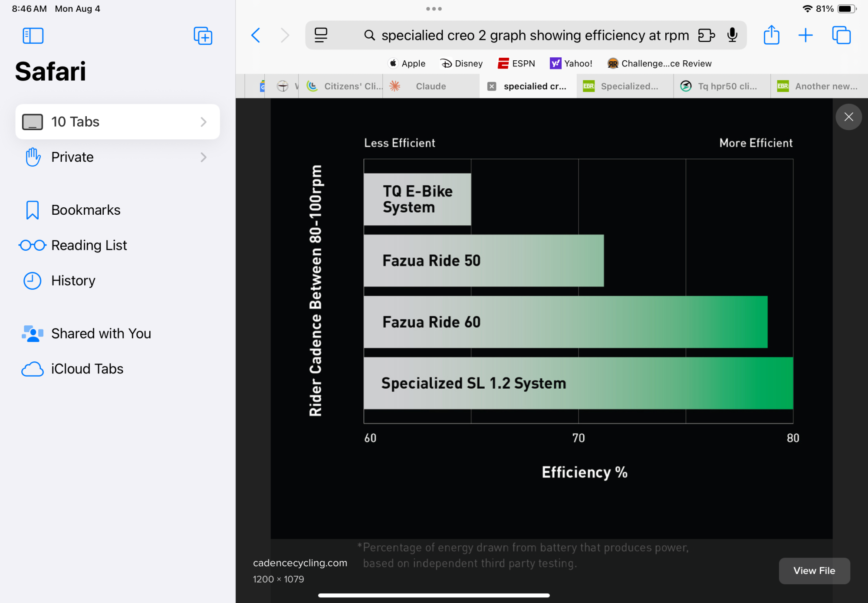Viewport: 868px width, 603px height.
Task: Select the 10 Tabs group
Action: tap(117, 122)
